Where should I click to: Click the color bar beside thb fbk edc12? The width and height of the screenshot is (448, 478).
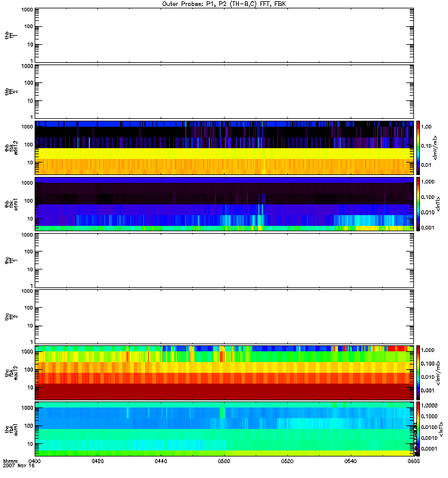[x=418, y=148]
